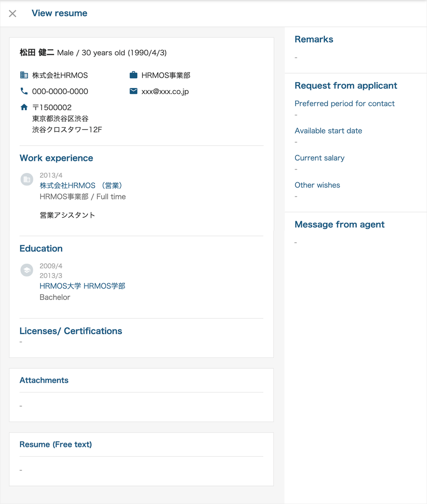Click the Licenses/ Certifications heading
The width and height of the screenshot is (427, 504).
pos(71,331)
